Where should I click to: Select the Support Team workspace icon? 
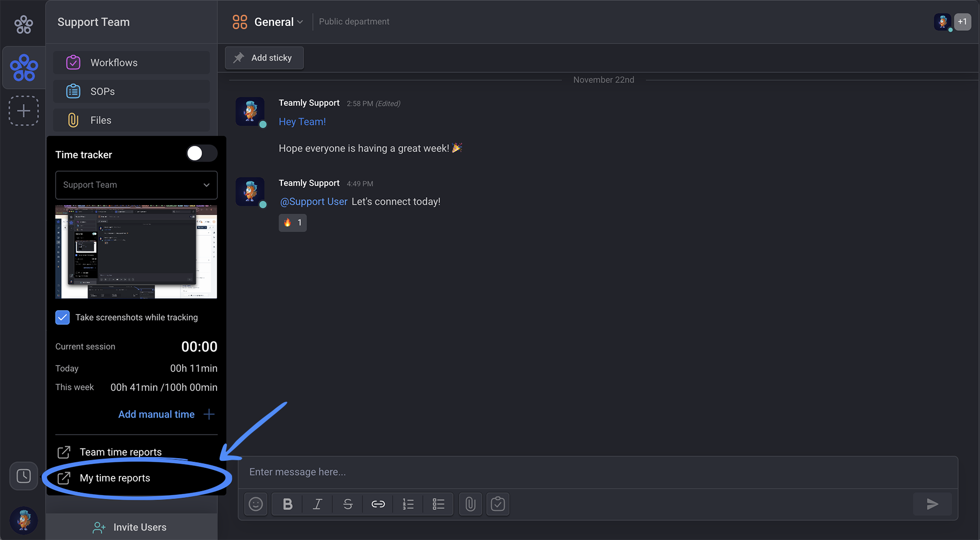pos(24,68)
